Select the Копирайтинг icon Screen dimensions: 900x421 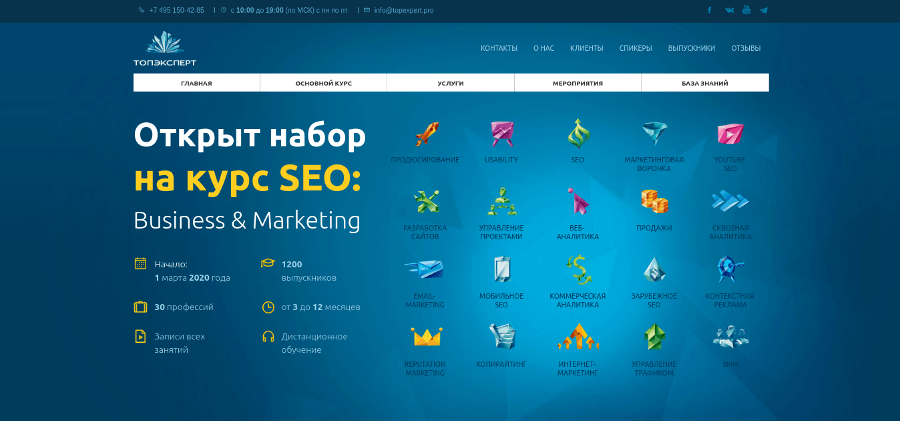pyautogui.click(x=502, y=337)
